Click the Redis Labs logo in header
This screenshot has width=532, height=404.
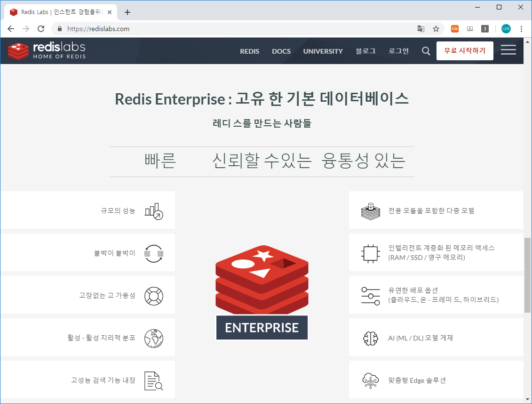tap(47, 51)
